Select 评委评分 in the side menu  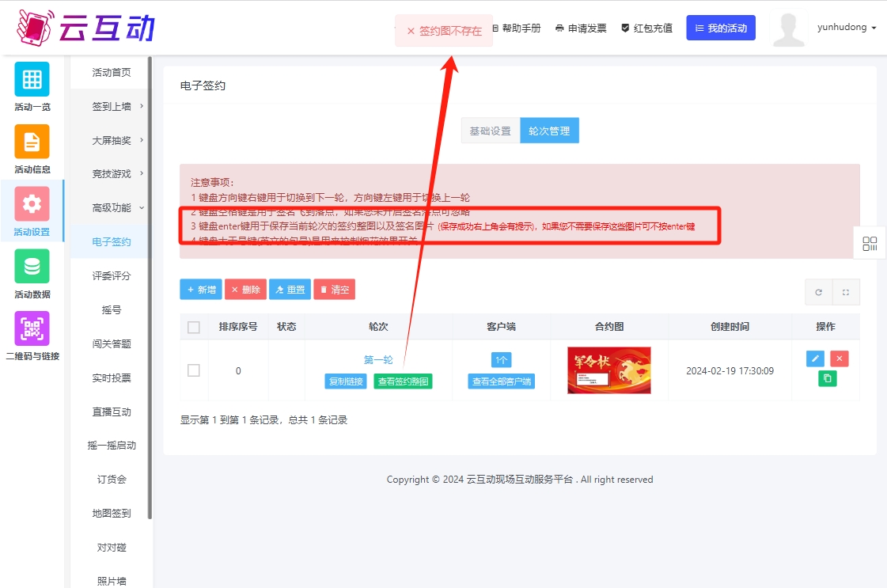pos(112,275)
